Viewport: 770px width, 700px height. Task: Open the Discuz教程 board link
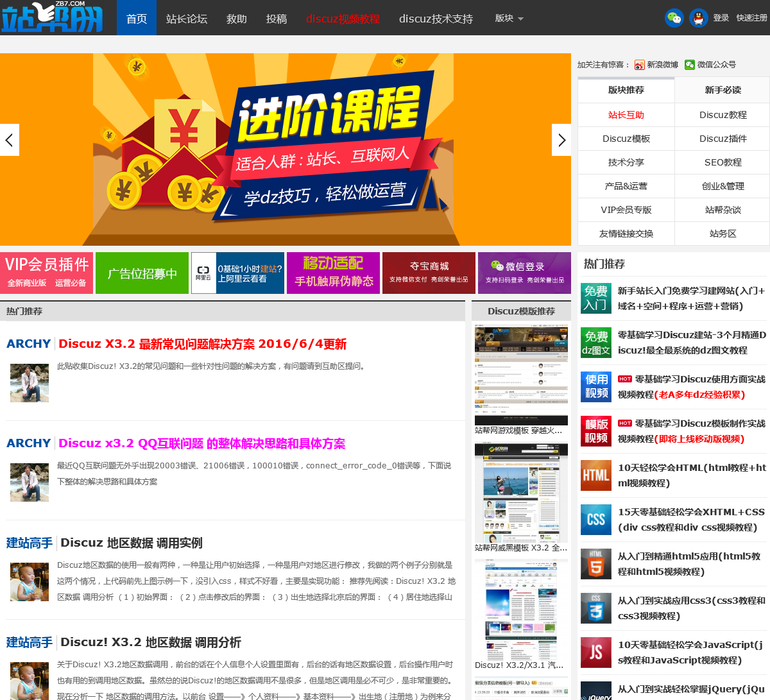click(x=723, y=115)
